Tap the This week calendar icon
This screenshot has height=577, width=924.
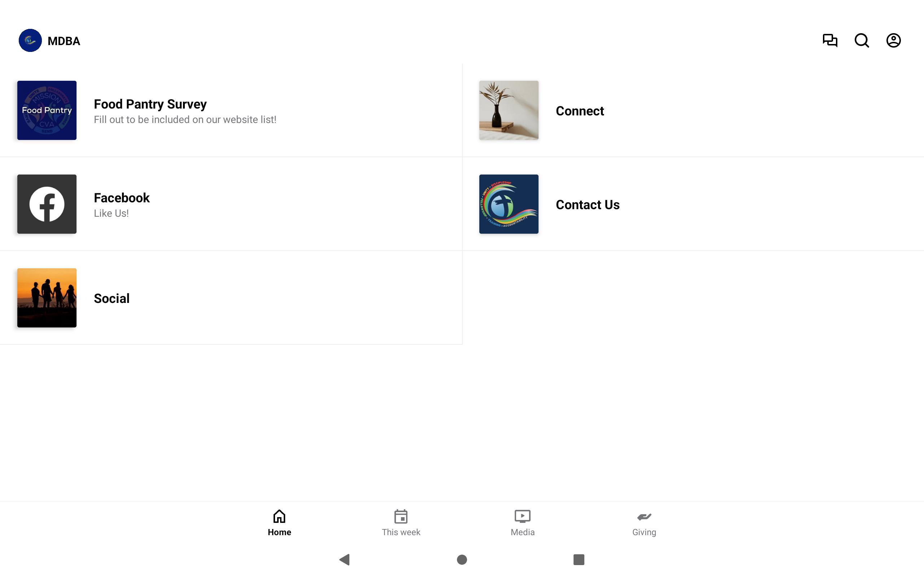pos(401,516)
